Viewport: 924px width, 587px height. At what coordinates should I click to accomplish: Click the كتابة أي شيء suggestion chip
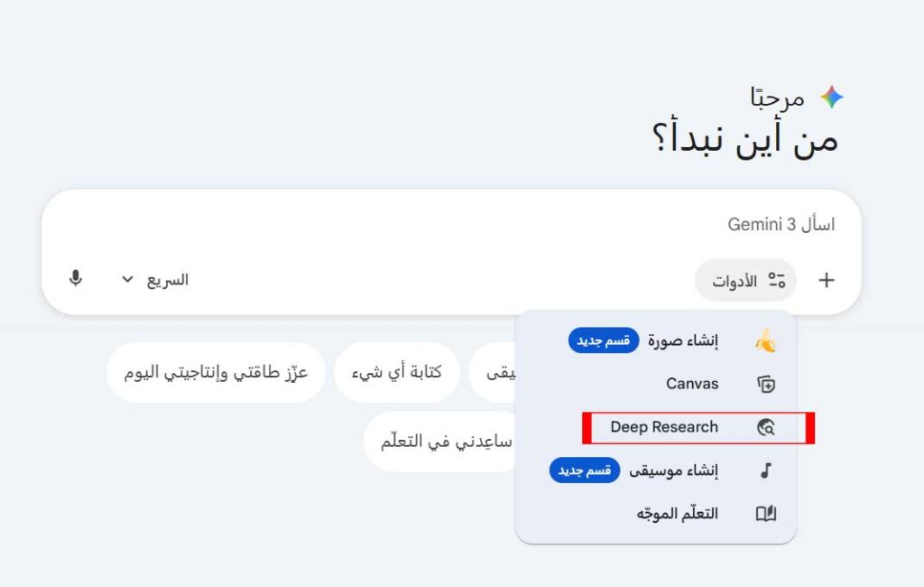[x=396, y=372]
